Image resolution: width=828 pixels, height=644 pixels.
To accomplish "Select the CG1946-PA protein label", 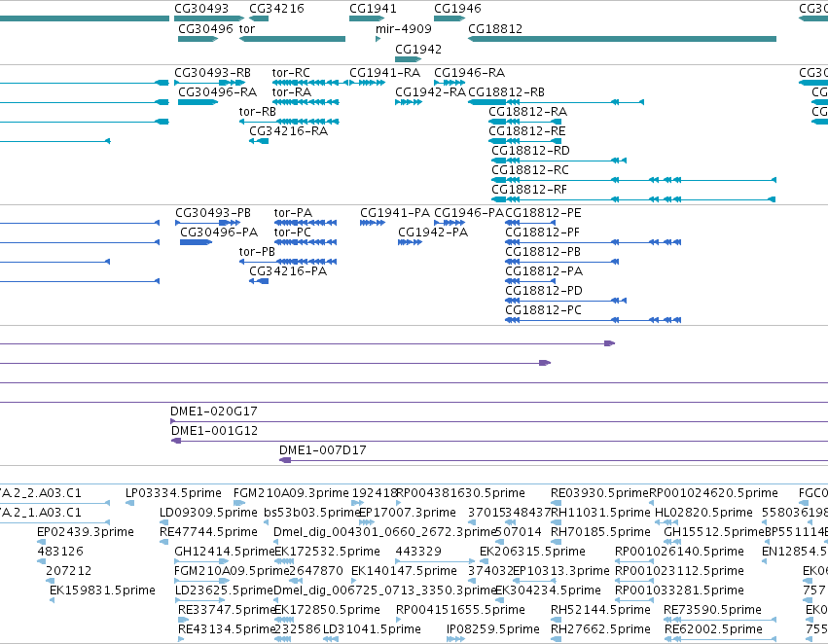I will (469, 213).
